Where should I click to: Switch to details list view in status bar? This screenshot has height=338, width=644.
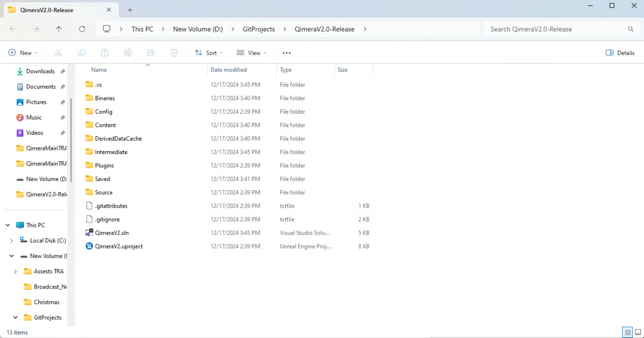tap(627, 332)
